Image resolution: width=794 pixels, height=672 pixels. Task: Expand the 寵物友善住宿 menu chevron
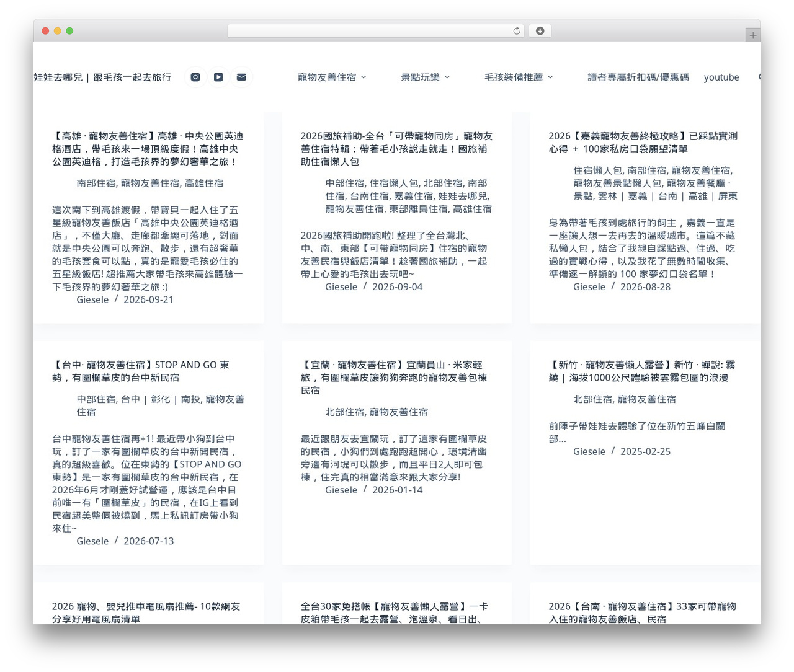(364, 77)
